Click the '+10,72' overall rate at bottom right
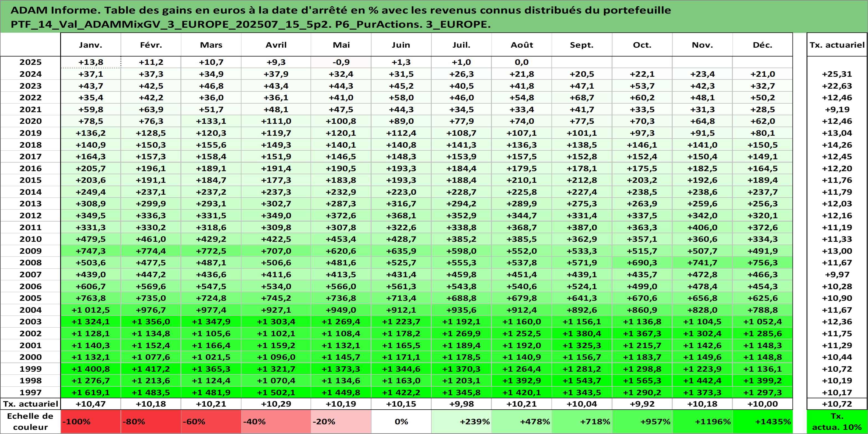Image resolution: width=868 pixels, height=434 pixels. click(x=837, y=404)
